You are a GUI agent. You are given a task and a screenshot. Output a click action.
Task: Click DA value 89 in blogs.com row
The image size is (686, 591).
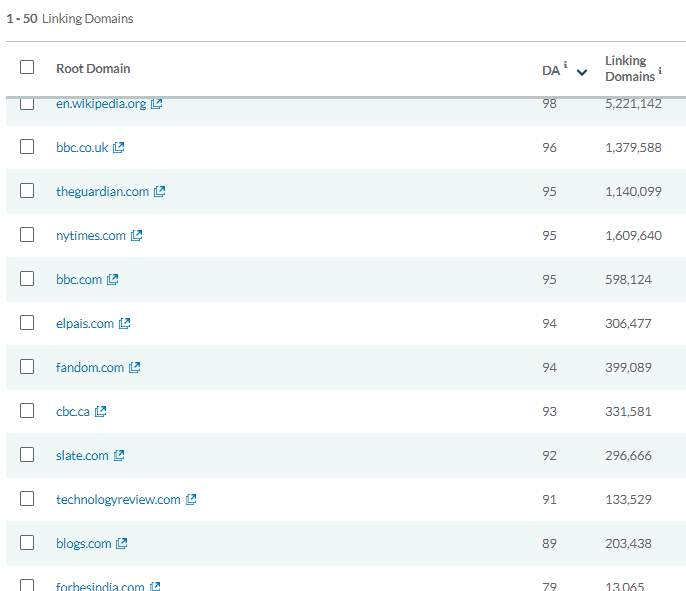coord(550,543)
